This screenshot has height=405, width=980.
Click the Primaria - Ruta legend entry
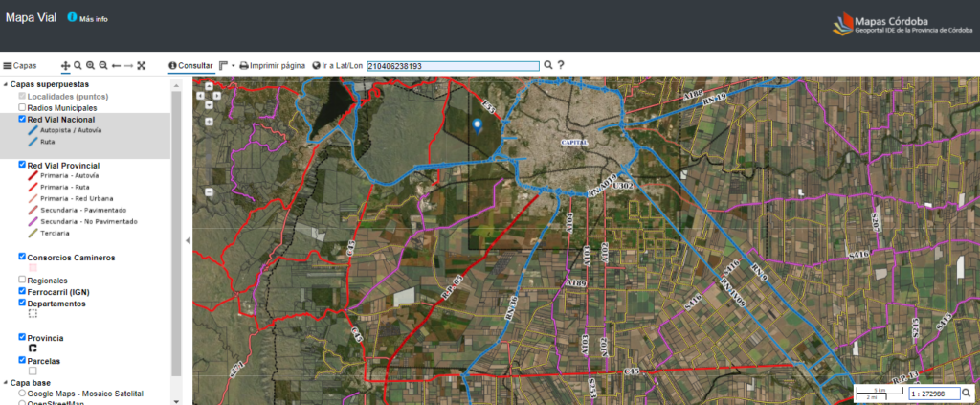pos(56,188)
